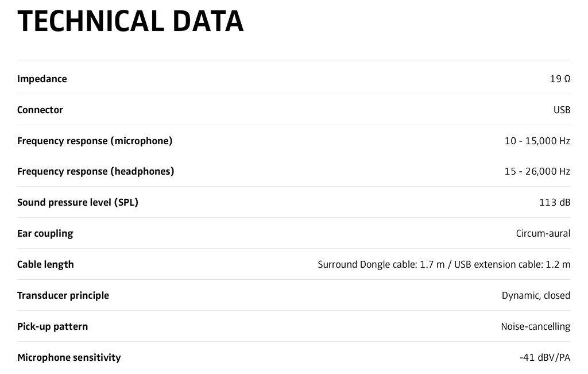This screenshot has width=588, height=374.
Task: Click the Sound pressure level (SPL) label
Action: [78, 202]
